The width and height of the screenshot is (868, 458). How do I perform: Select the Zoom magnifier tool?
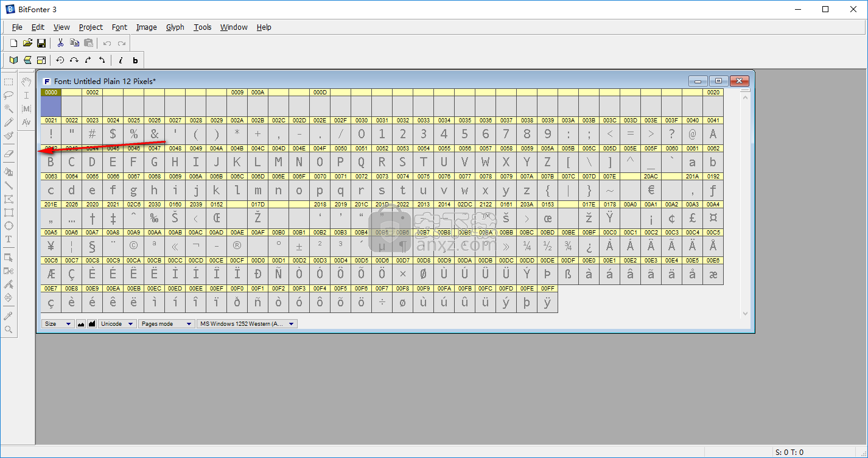coord(9,329)
